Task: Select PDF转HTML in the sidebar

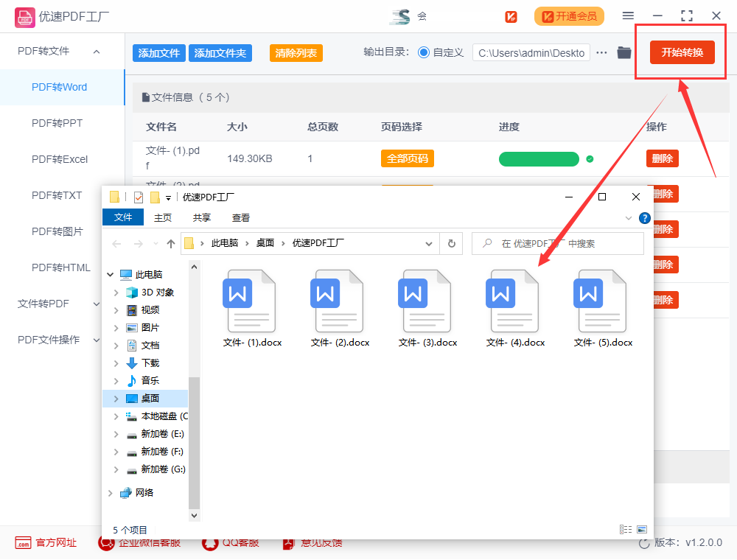Action: (x=60, y=267)
